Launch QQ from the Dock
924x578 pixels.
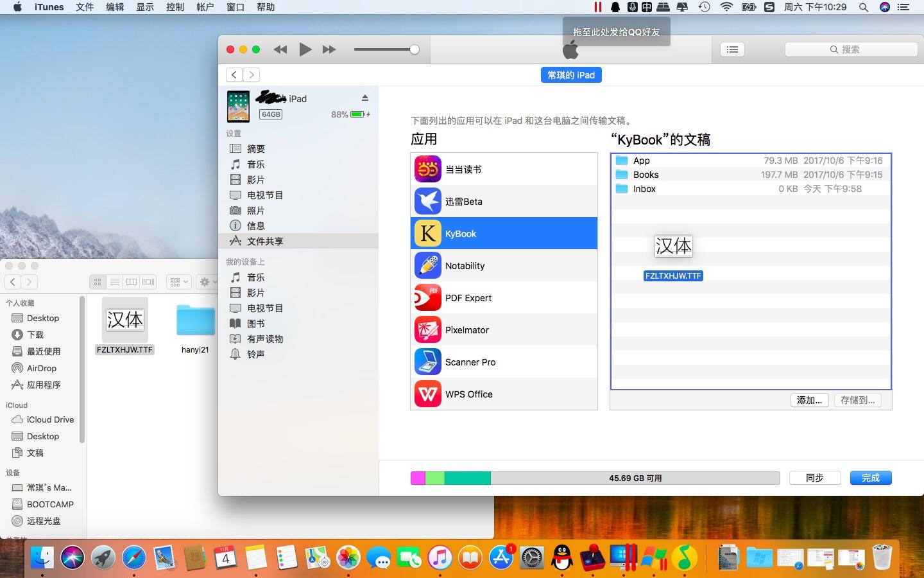point(561,557)
